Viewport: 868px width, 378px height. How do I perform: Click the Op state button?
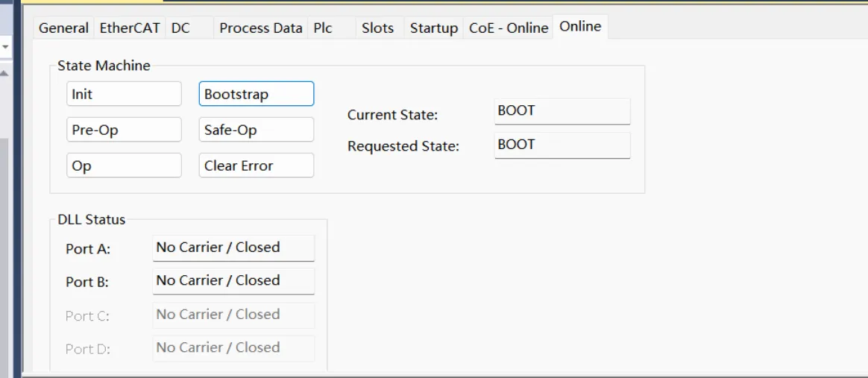pyautogui.click(x=124, y=166)
